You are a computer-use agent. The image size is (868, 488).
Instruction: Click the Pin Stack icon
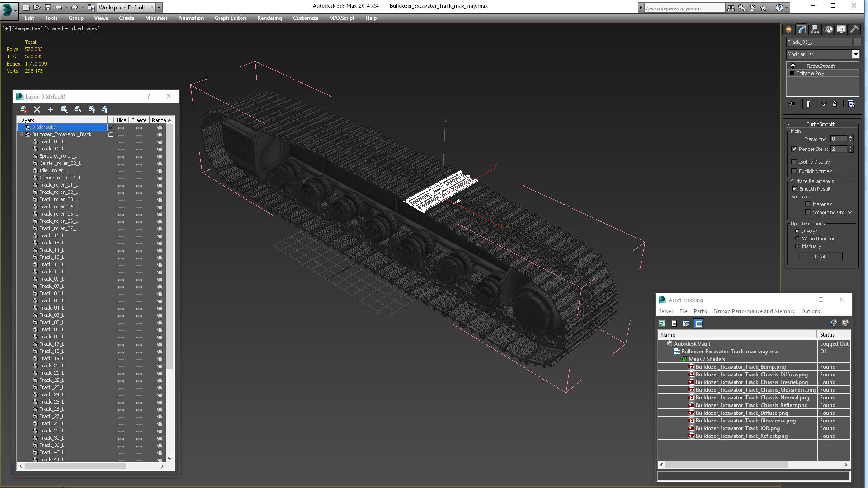point(793,104)
